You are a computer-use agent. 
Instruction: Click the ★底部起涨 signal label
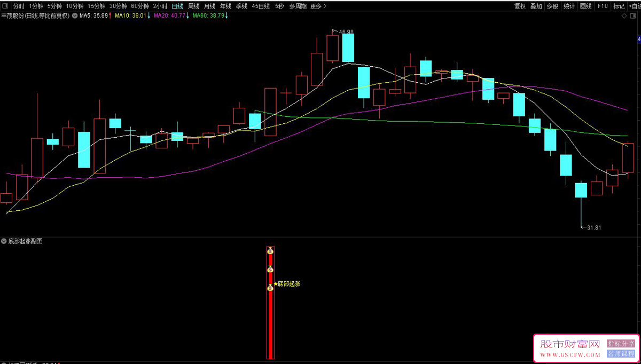click(287, 284)
